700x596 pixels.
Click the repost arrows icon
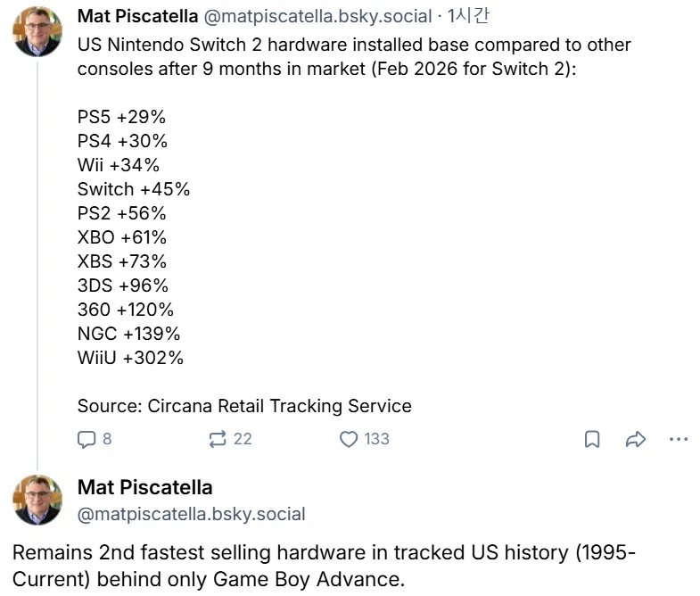pos(217,439)
